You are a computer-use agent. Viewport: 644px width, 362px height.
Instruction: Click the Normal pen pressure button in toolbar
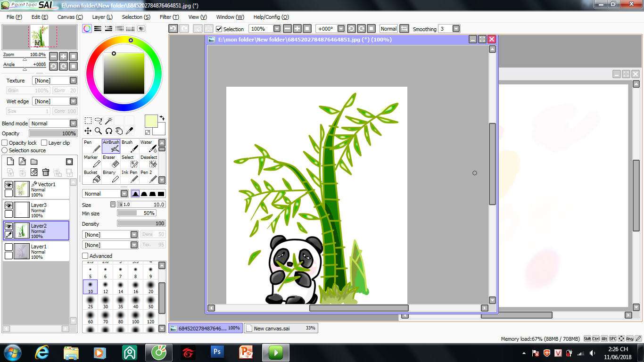(388, 29)
